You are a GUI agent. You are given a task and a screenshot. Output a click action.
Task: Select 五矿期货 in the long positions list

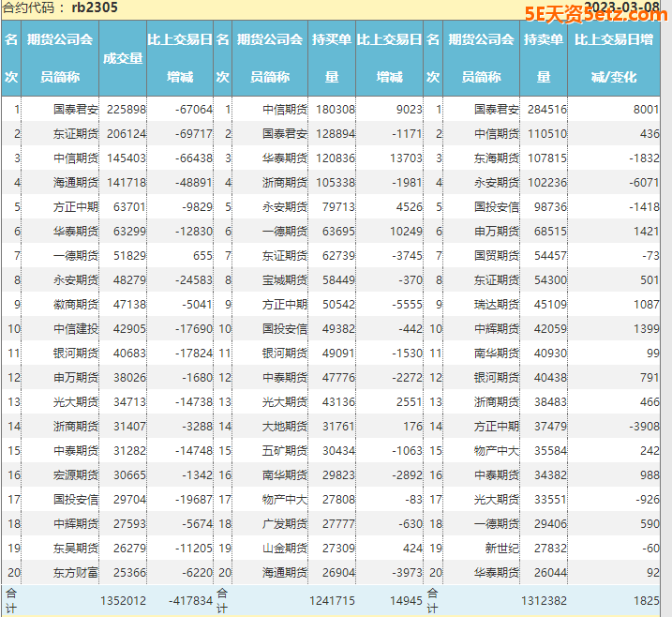pyautogui.click(x=284, y=451)
